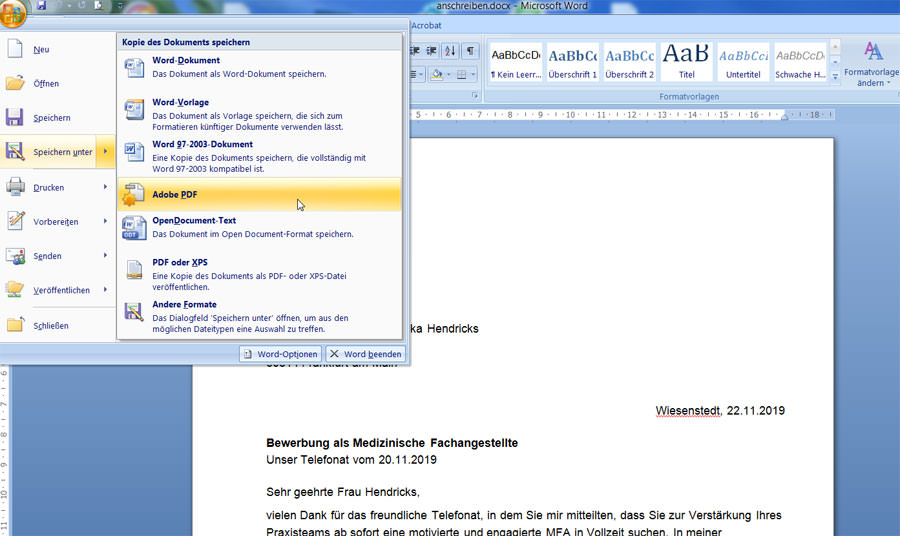Expand the Drucken submenu arrow
Viewport: 900px width, 536px height.
tap(105, 187)
